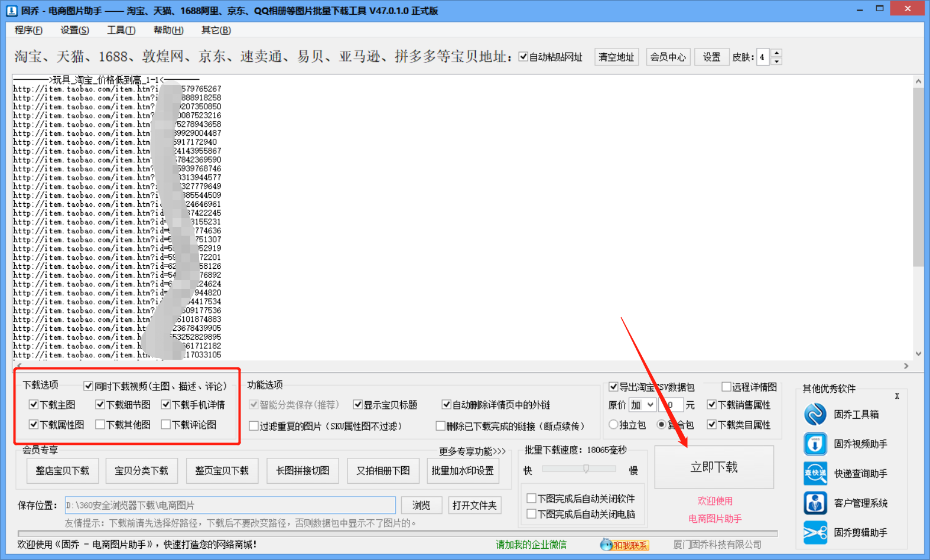
Task: Click 浏览 button for save location
Action: pyautogui.click(x=421, y=505)
